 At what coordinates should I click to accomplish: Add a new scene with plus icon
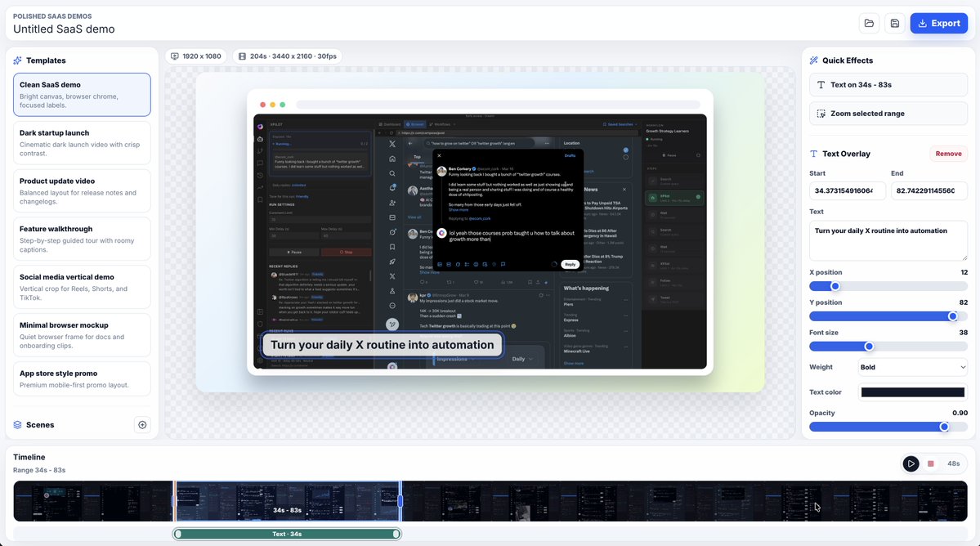pos(142,425)
